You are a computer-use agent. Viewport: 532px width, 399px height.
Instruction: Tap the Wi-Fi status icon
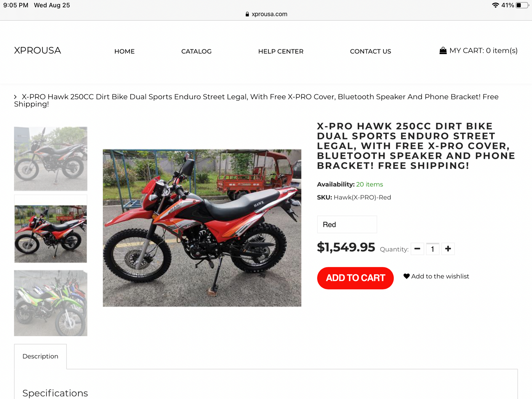(x=495, y=5)
